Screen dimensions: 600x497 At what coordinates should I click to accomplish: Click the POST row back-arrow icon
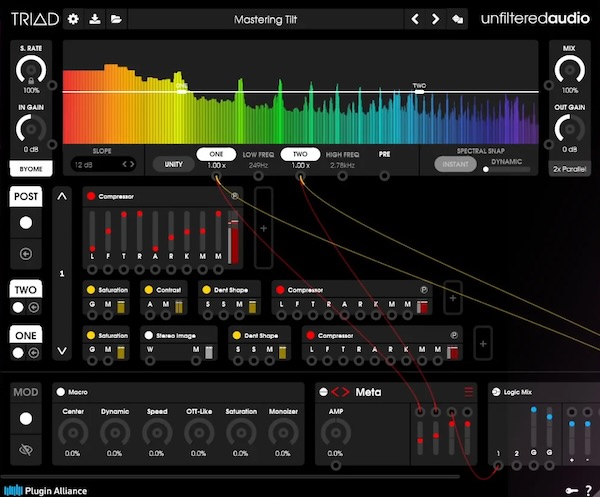click(x=26, y=254)
